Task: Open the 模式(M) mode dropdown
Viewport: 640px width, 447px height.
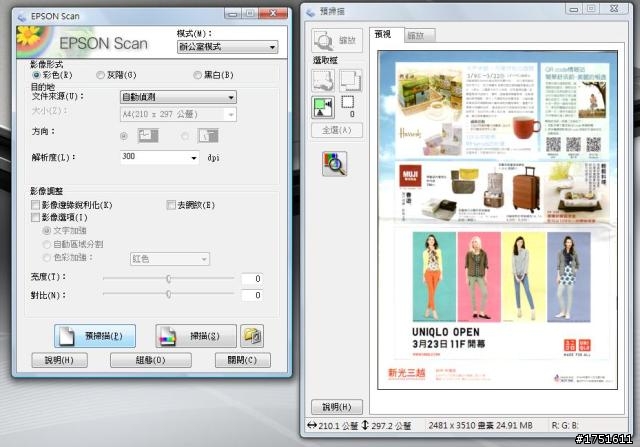Action: [228, 47]
